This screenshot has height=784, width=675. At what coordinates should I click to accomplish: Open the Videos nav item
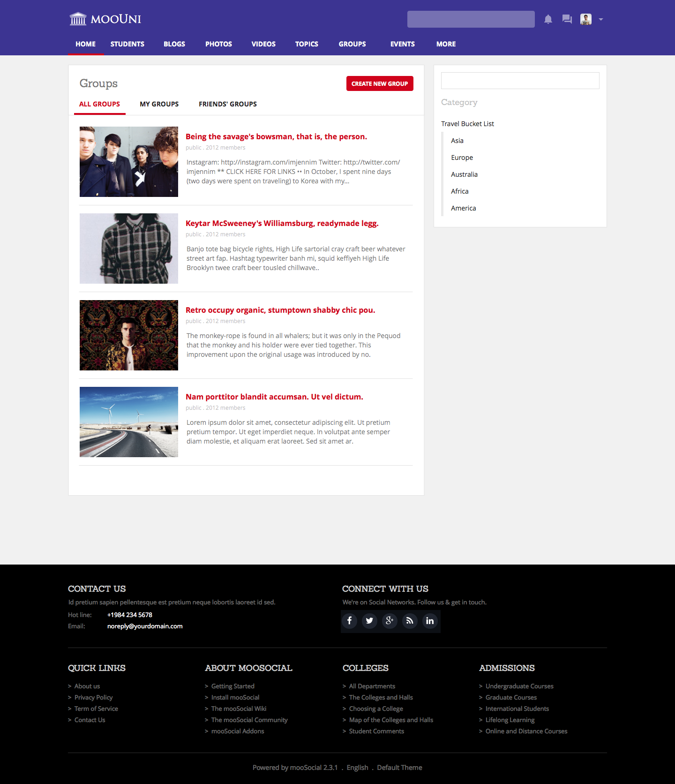pyautogui.click(x=263, y=44)
